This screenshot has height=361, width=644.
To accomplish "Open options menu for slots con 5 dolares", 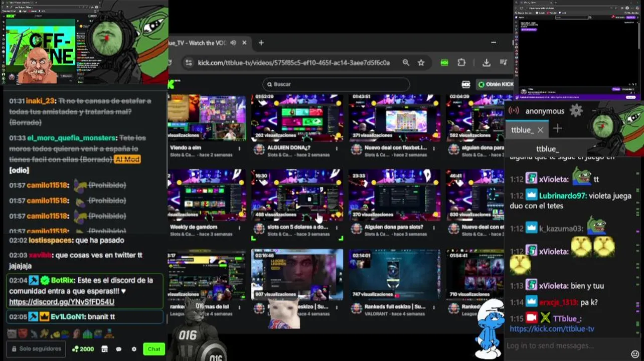I will [337, 228].
